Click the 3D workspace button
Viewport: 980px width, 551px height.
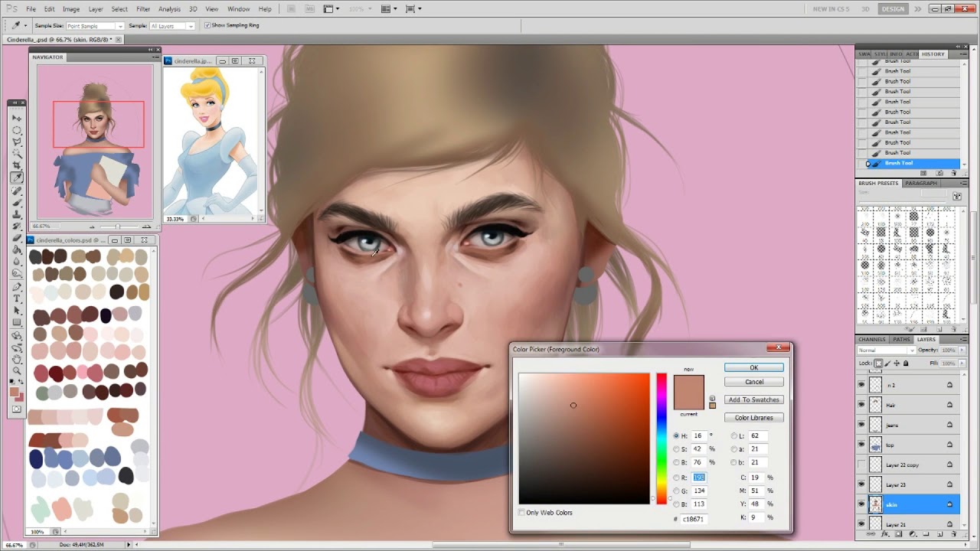click(866, 9)
